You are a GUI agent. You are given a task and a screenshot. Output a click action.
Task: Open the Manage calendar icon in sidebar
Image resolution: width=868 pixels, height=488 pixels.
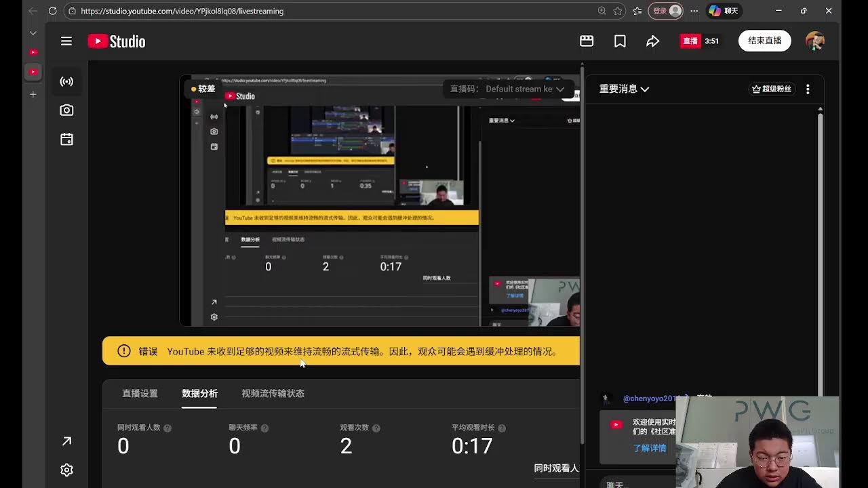(x=66, y=139)
